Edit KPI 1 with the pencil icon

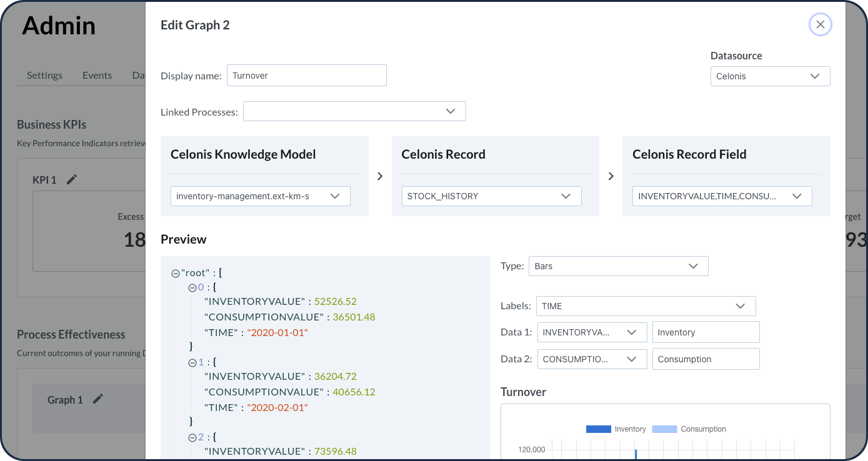coord(72,180)
